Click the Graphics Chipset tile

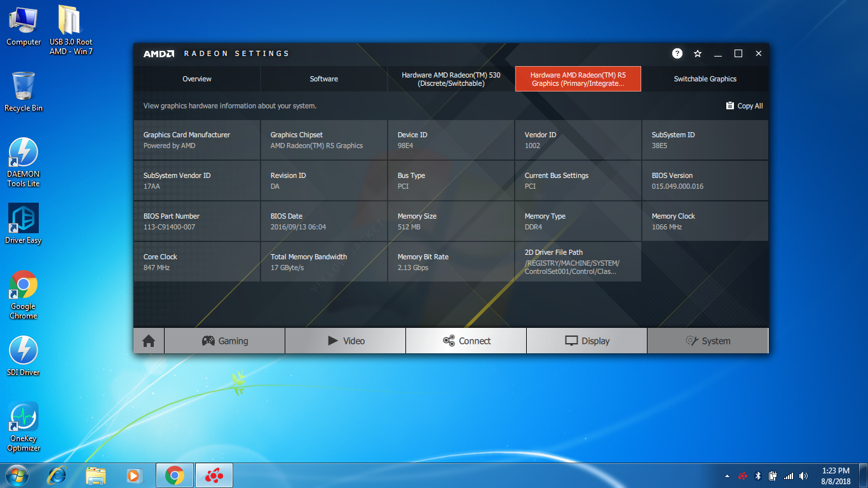coord(324,140)
